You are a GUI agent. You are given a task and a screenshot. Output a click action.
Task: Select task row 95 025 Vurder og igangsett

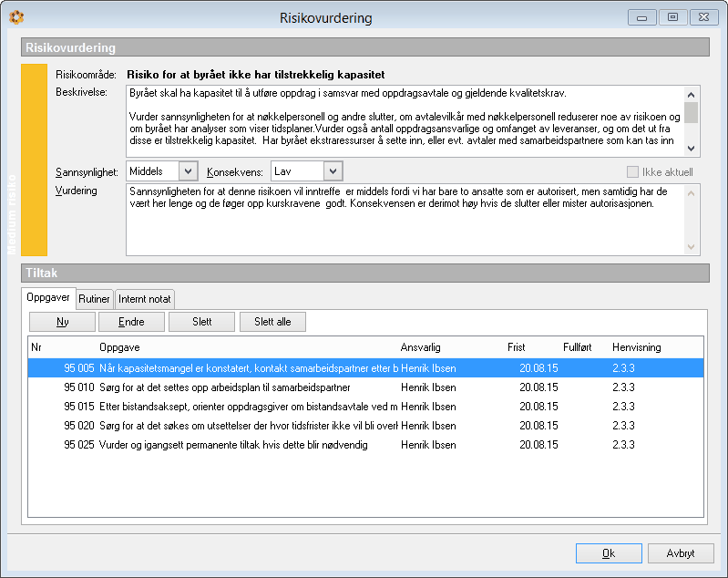366,445
